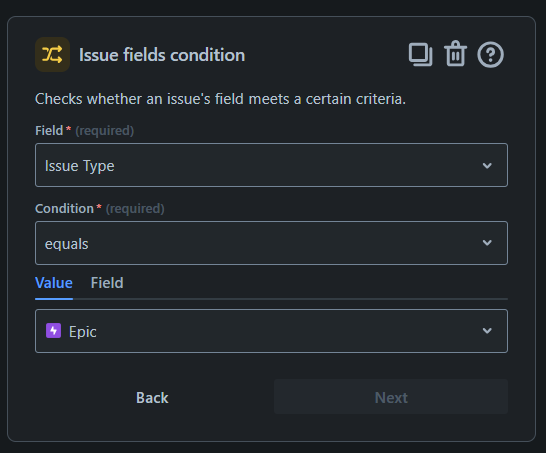The image size is (546, 453).
Task: Click the yellow shuffle condition icon
Action: pos(52,55)
